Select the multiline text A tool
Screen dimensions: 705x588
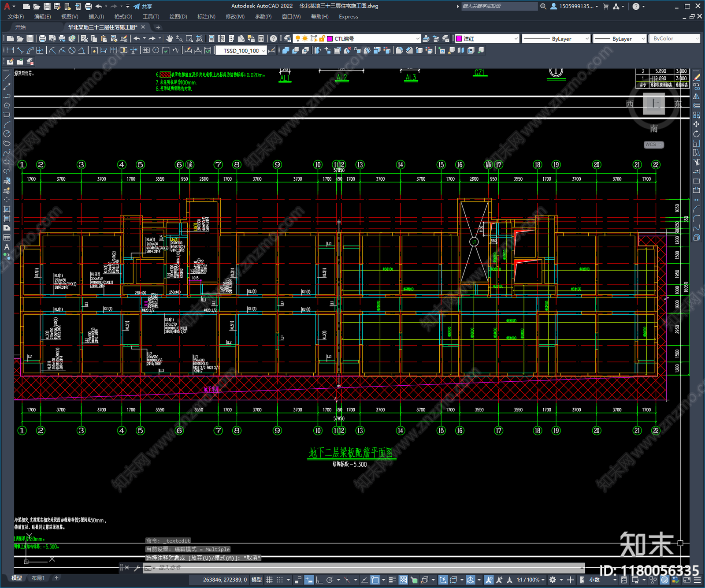(7, 247)
